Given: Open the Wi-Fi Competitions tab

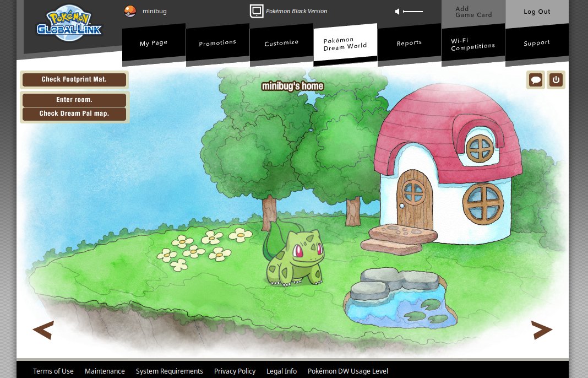Looking at the screenshot, I should click(x=473, y=43).
